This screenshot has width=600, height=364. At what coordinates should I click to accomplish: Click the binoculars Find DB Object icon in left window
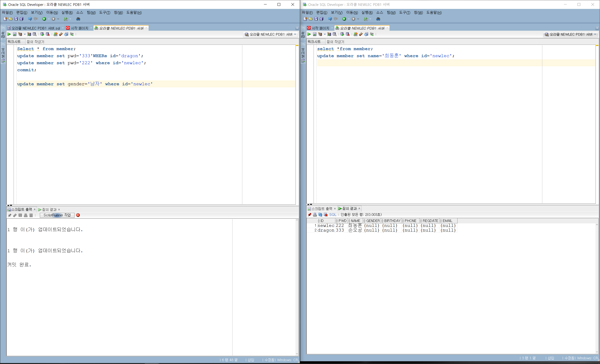78,19
